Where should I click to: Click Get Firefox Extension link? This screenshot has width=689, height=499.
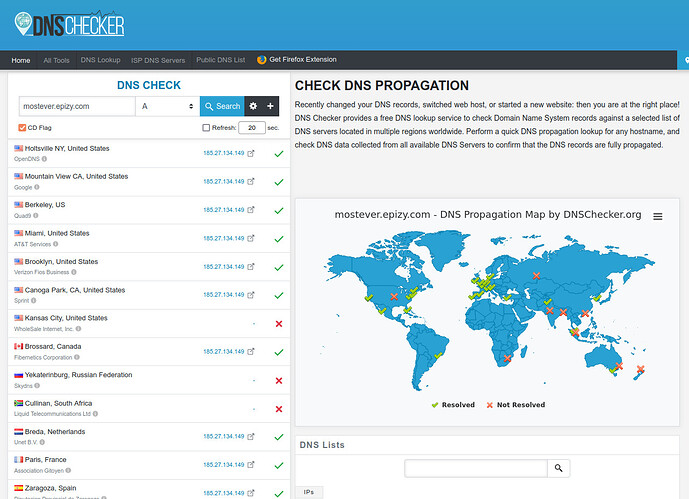pos(303,59)
